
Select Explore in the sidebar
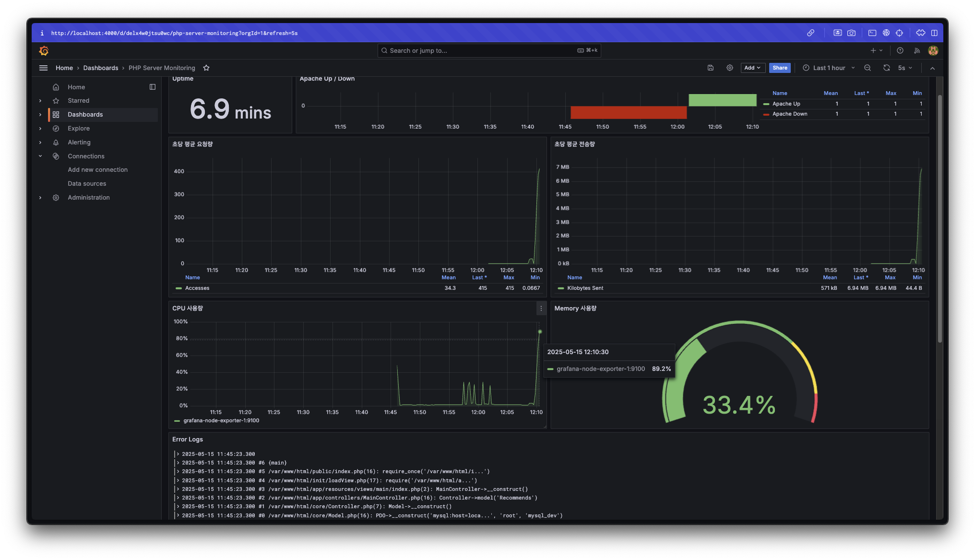pyautogui.click(x=79, y=129)
